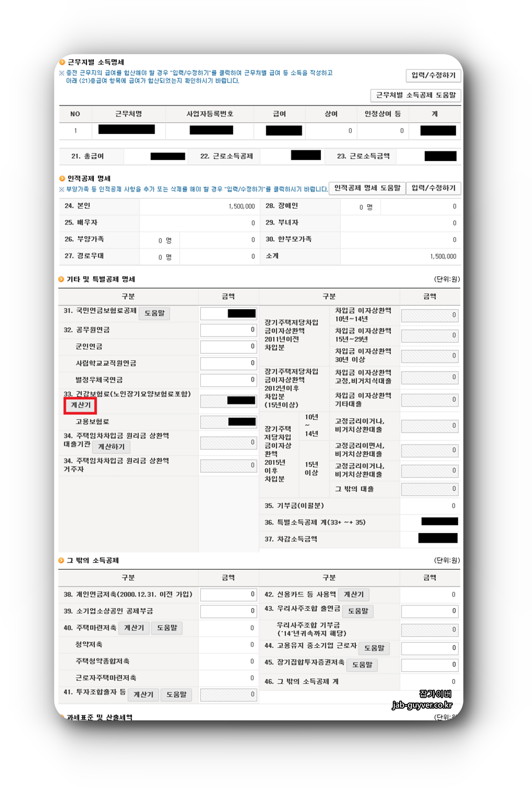The height and width of the screenshot is (789, 532).
Task: Open 도움말 for 국민연금보험료공제
Action: pos(154,313)
